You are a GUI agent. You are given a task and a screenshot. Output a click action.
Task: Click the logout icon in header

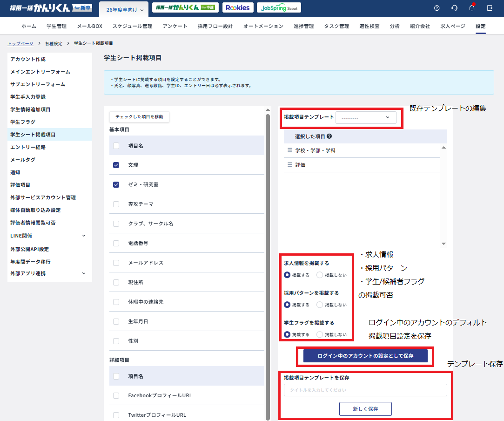[x=490, y=8]
